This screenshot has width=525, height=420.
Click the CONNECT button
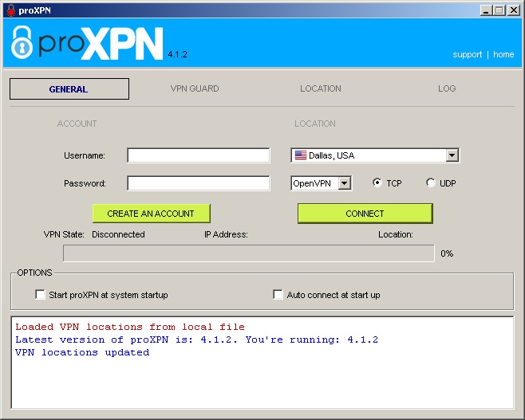[x=365, y=214]
